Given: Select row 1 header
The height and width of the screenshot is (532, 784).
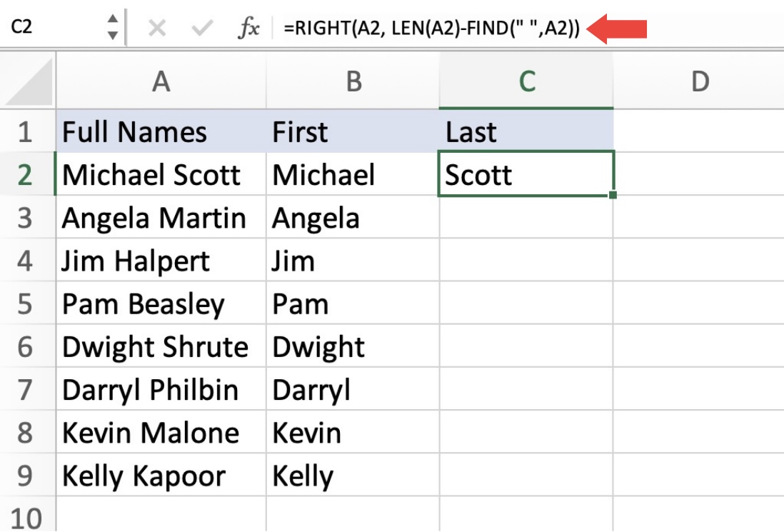Looking at the screenshot, I should (27, 131).
